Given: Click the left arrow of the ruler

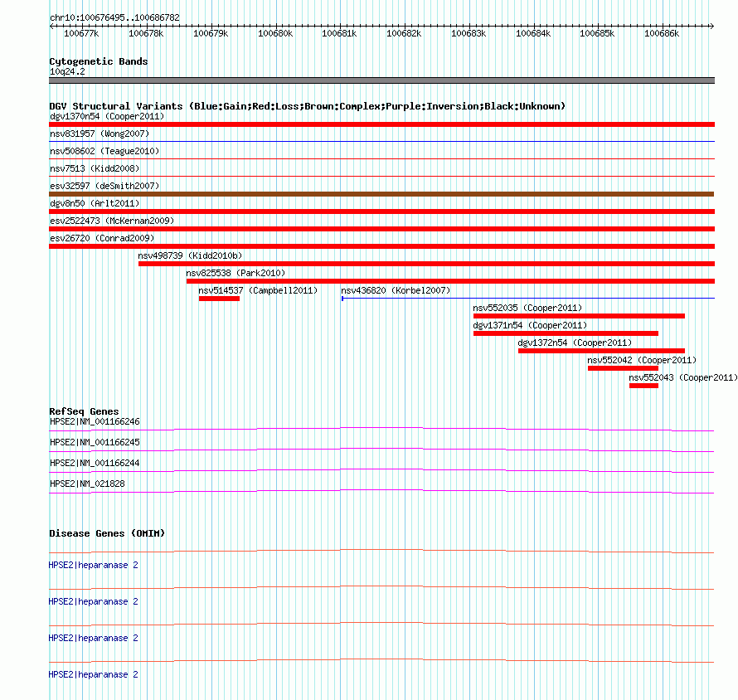Looking at the screenshot, I should coord(51,26).
